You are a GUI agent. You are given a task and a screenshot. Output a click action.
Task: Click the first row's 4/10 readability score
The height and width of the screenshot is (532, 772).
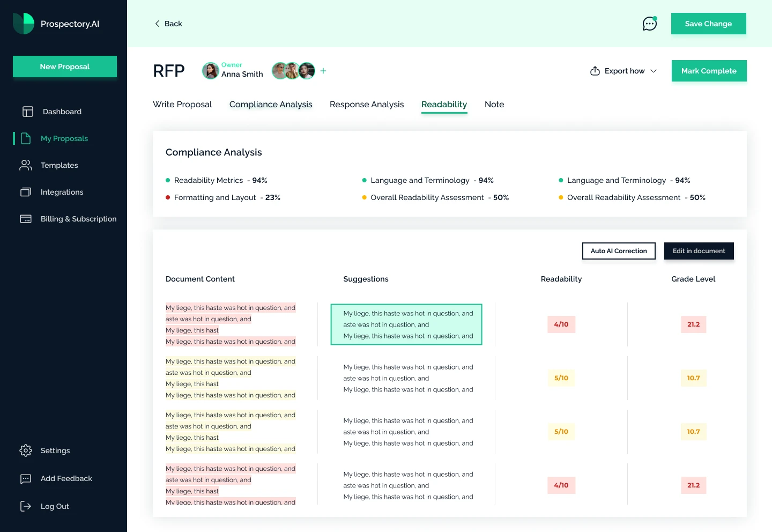pyautogui.click(x=561, y=324)
